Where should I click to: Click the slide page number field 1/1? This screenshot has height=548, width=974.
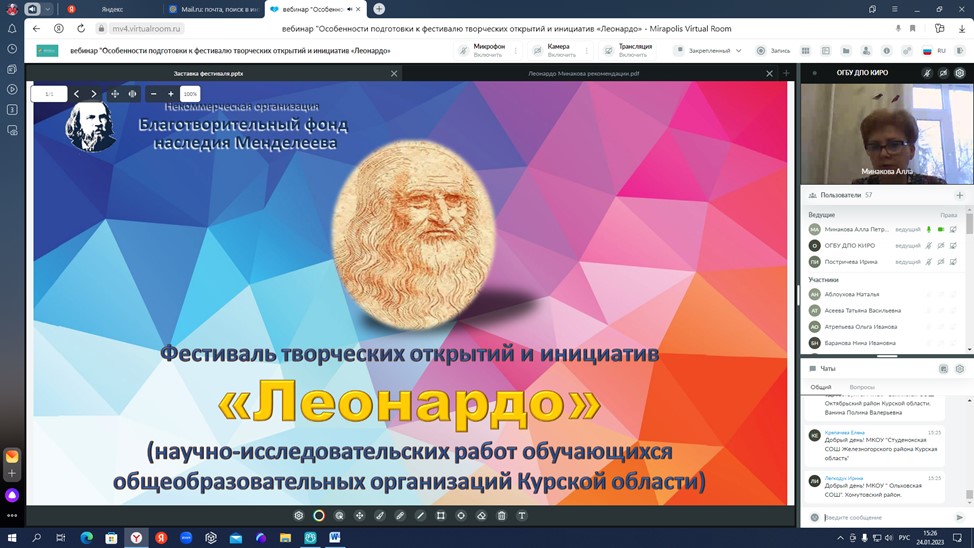point(49,94)
